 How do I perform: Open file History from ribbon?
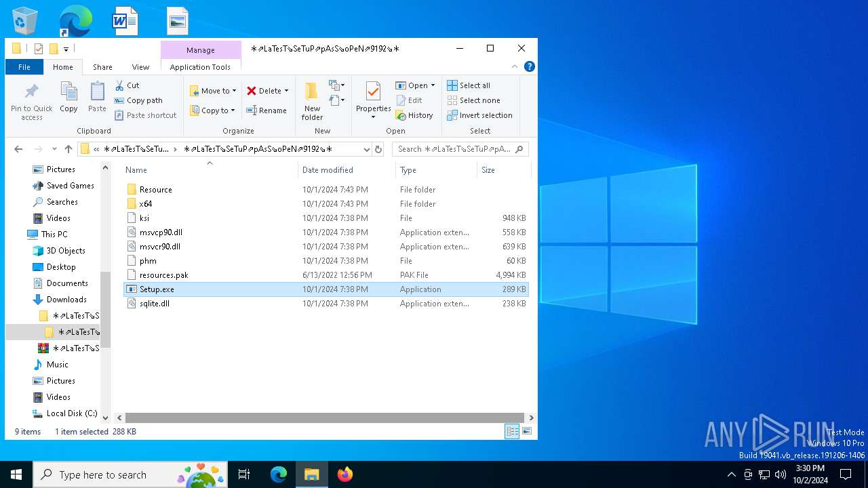(x=414, y=115)
